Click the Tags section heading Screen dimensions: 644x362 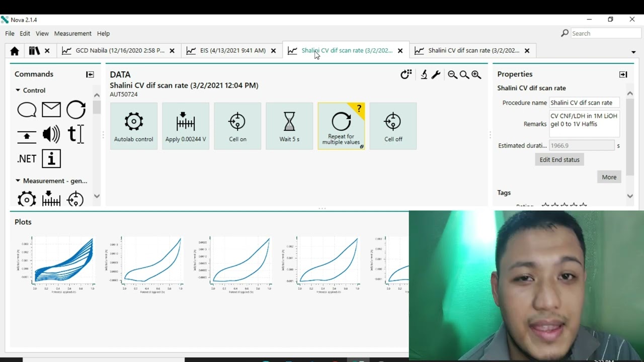[504, 193]
